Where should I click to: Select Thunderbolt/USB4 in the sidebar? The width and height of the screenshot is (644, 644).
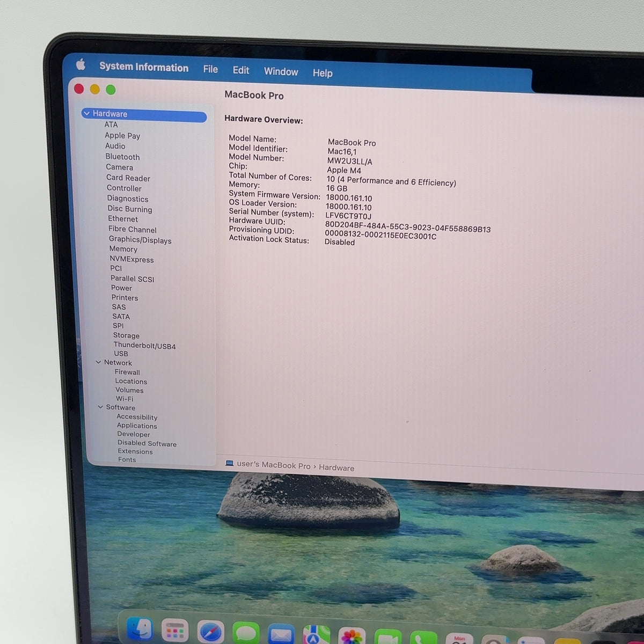(x=144, y=346)
